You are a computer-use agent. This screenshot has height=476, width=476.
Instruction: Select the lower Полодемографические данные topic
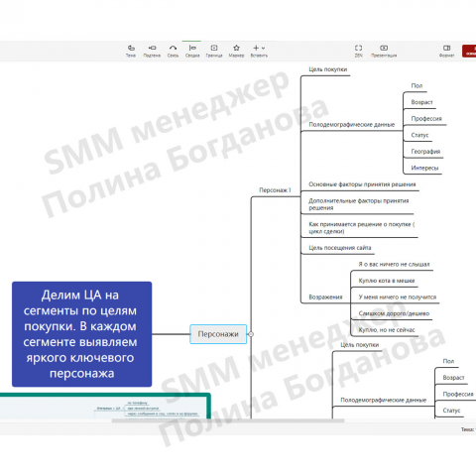point(384,400)
